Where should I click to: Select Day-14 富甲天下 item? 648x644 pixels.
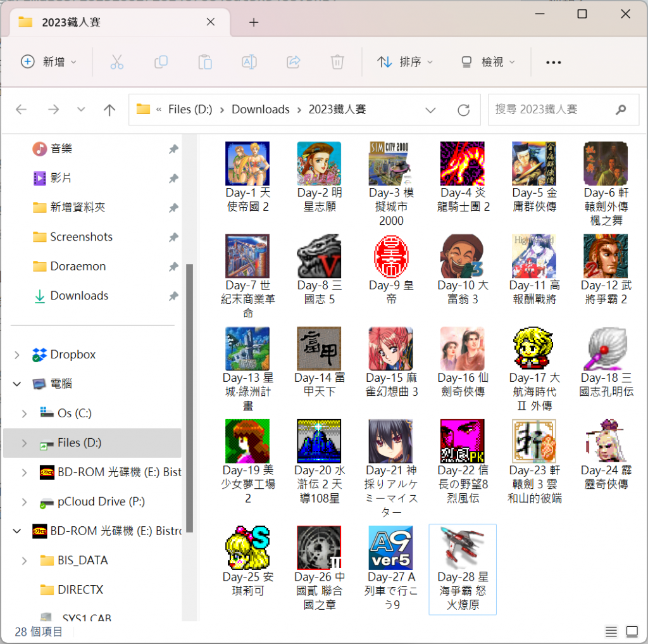pyautogui.click(x=319, y=362)
